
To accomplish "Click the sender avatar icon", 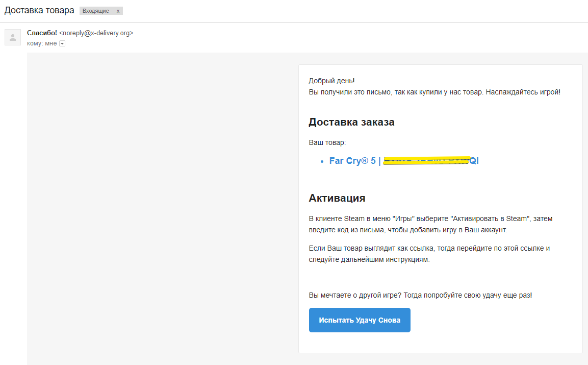I will [13, 37].
